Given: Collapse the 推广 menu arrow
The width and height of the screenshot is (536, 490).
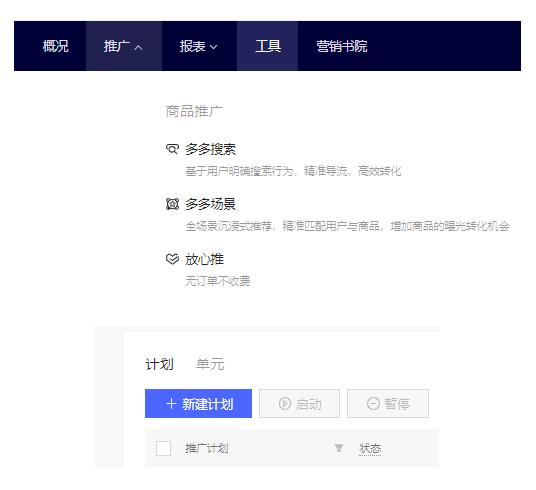Looking at the screenshot, I should click(138, 47).
